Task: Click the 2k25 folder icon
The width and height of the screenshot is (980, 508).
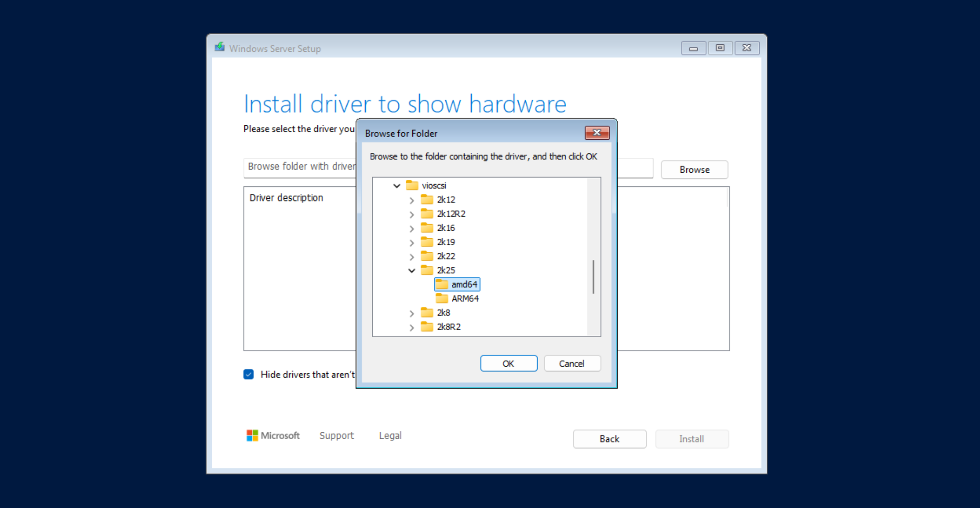Action: tap(427, 270)
